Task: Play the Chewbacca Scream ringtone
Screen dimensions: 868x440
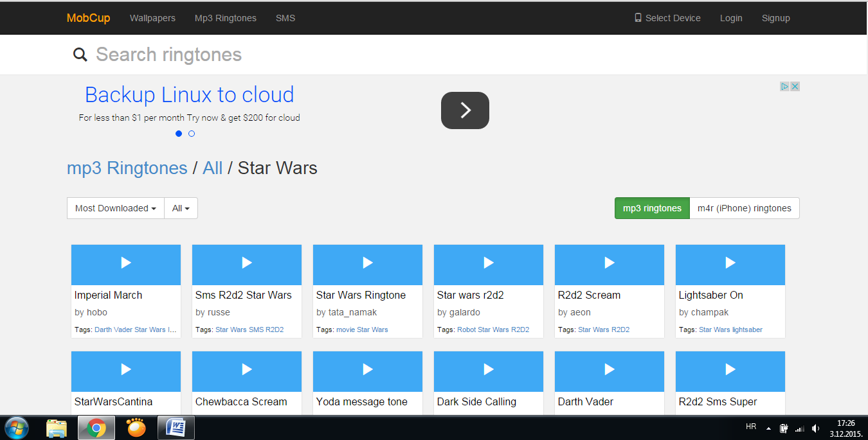Action: pos(247,369)
